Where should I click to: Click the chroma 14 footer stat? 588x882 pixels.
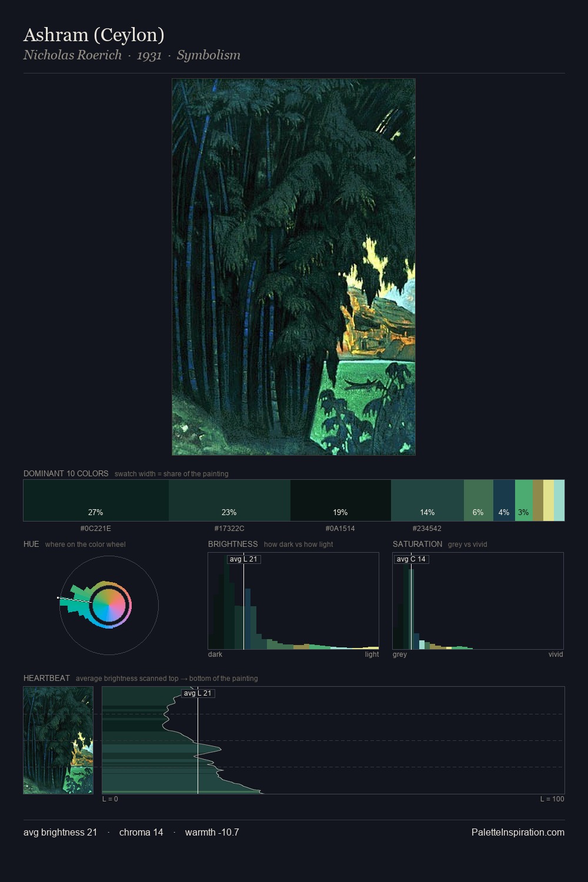click(141, 832)
